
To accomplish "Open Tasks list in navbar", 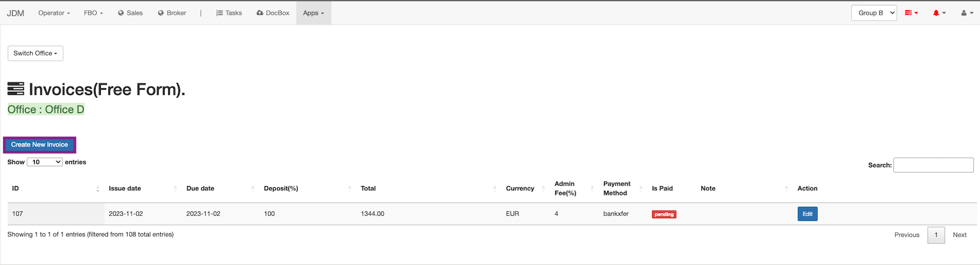I will pyautogui.click(x=229, y=13).
